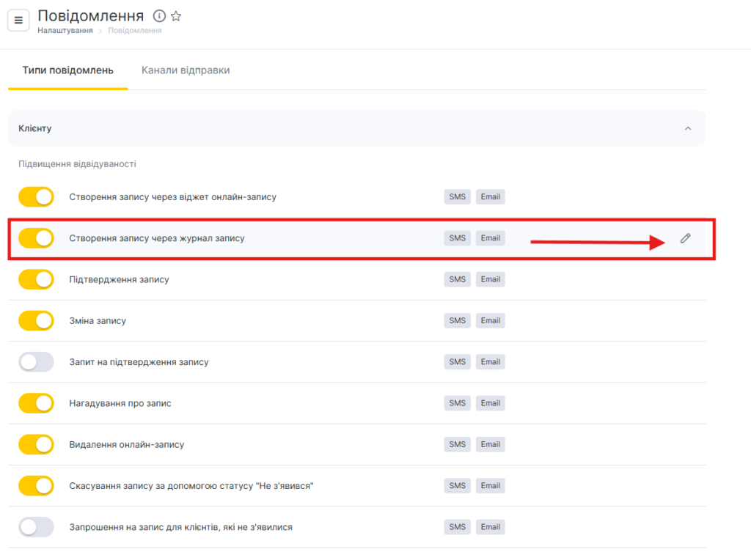Add page to favorites with star icon
The image size is (751, 560).
click(176, 16)
